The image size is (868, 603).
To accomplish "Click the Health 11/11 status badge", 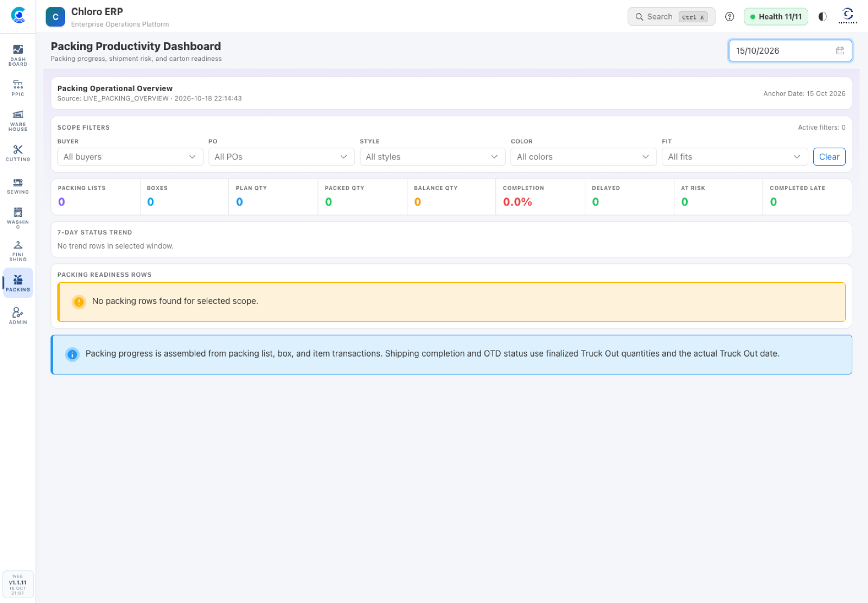I will click(x=776, y=17).
